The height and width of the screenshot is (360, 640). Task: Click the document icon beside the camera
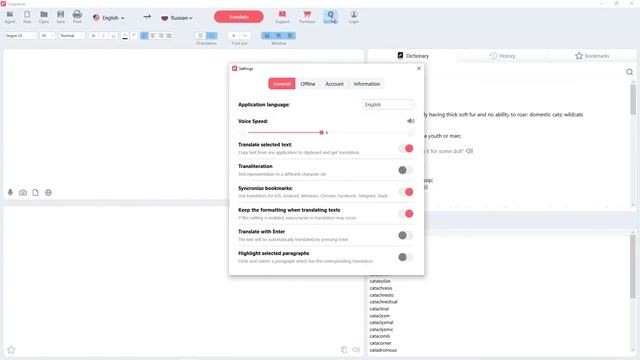[x=36, y=192]
